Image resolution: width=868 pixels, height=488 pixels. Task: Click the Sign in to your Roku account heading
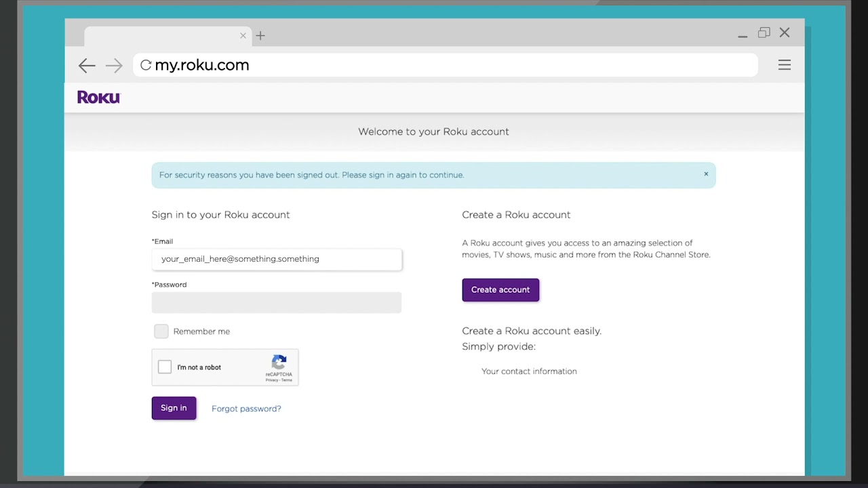click(x=220, y=215)
